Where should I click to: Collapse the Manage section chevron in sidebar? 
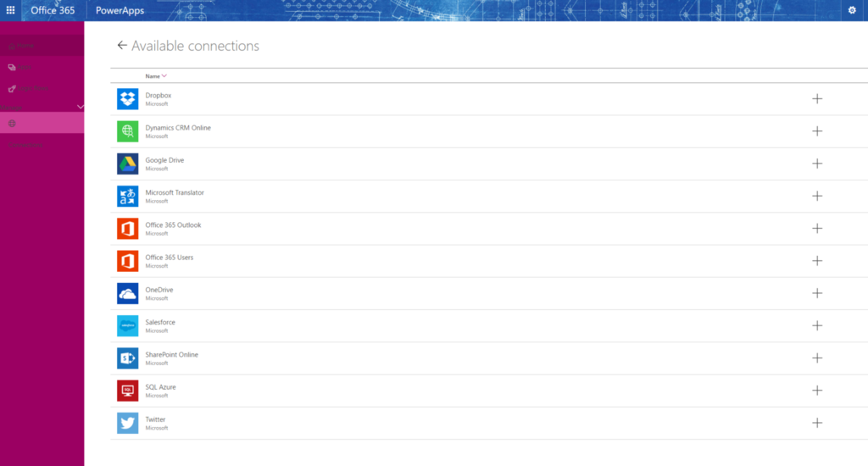(x=81, y=107)
